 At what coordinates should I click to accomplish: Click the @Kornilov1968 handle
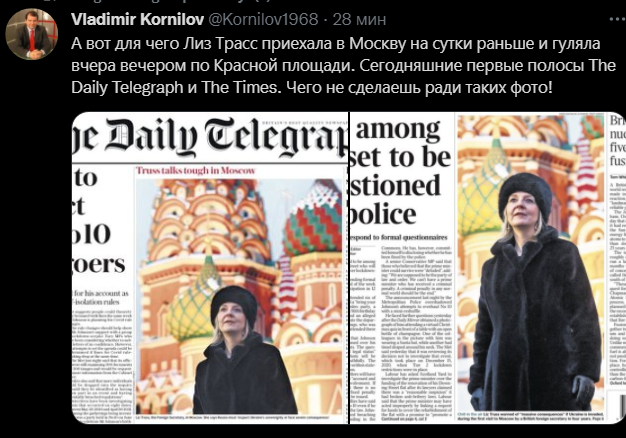263,19
